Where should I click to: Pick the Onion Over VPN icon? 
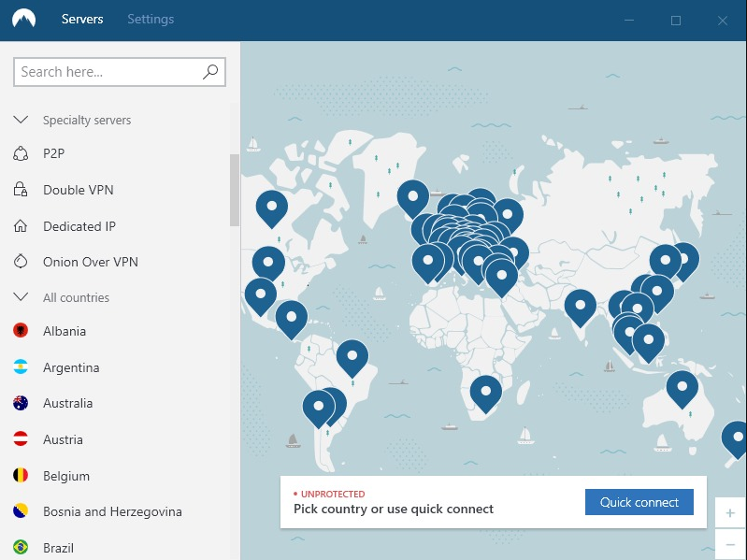point(21,262)
